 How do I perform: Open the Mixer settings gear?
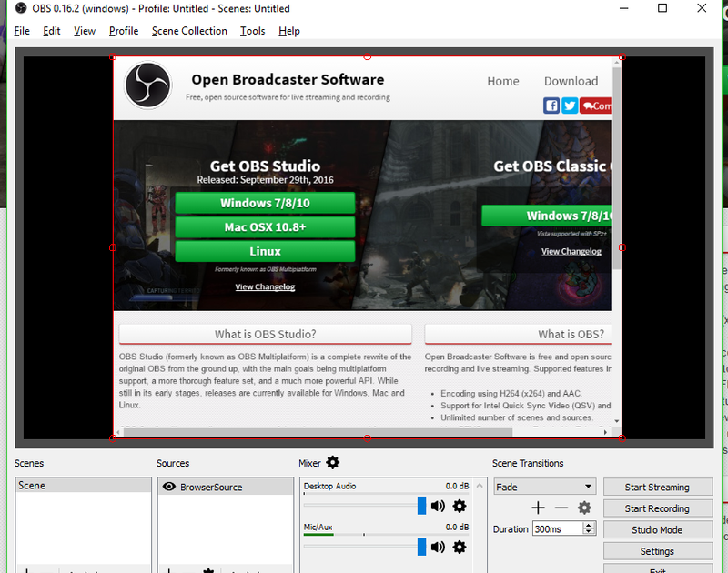[332, 463]
